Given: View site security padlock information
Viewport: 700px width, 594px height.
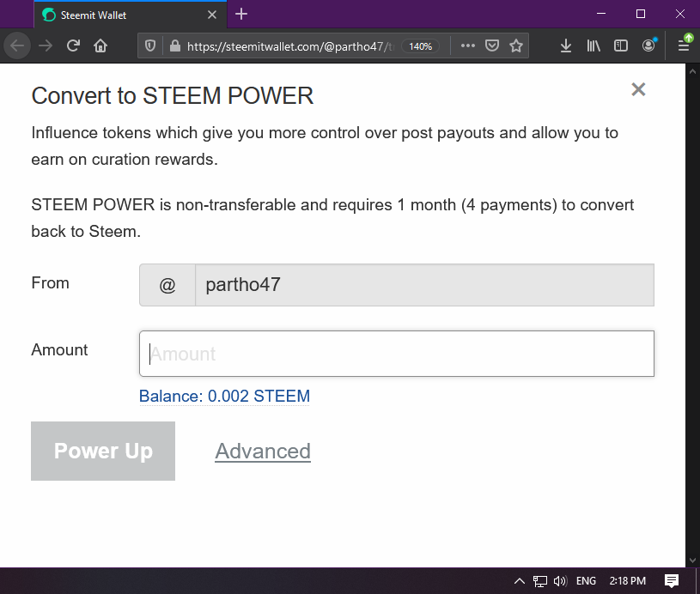Looking at the screenshot, I should pos(175,45).
